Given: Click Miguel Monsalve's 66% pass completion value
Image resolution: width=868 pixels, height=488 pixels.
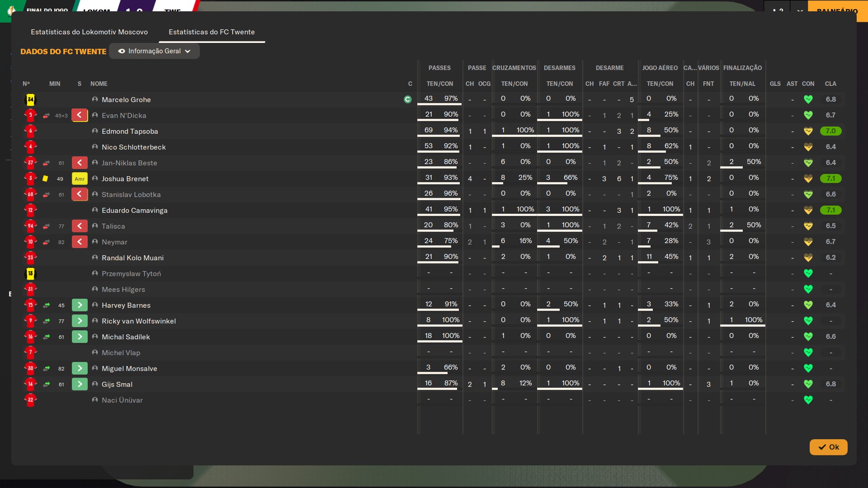Looking at the screenshot, I should [x=451, y=367].
